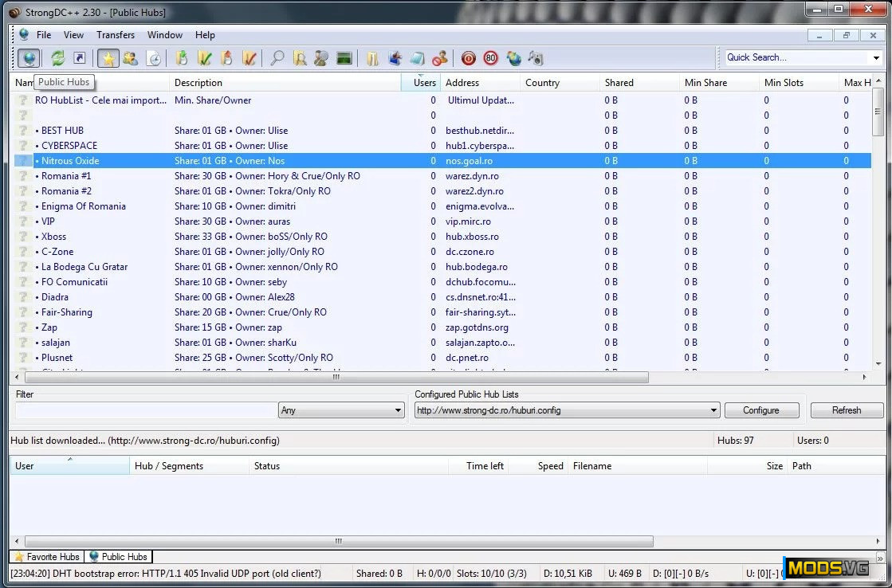
Task: Click the Refresh button
Action: [846, 410]
